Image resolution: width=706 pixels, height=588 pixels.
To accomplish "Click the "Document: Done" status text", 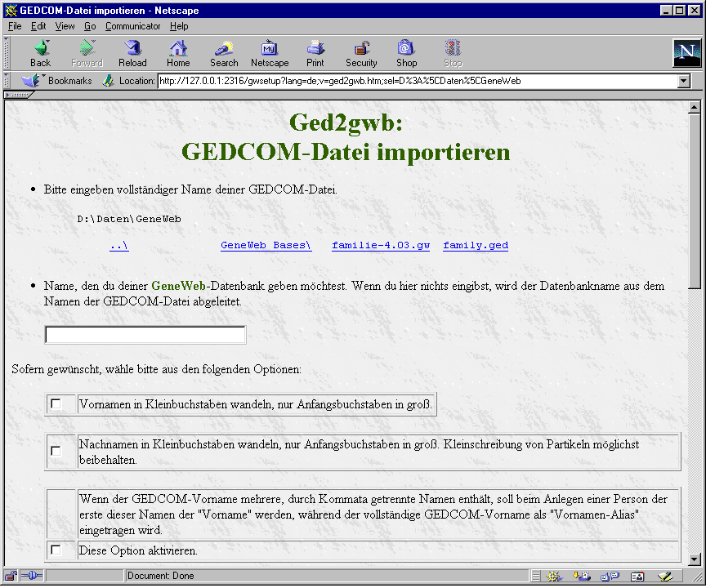I will 160,576.
